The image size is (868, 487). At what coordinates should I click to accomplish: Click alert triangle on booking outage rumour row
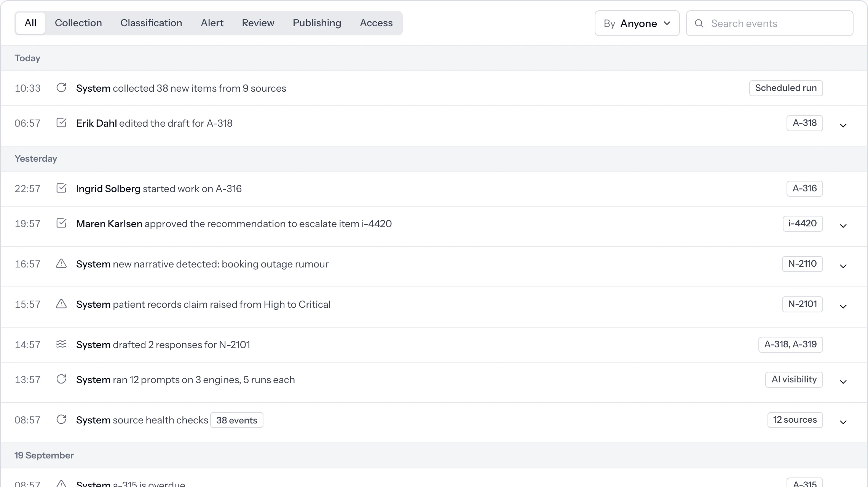point(61,264)
